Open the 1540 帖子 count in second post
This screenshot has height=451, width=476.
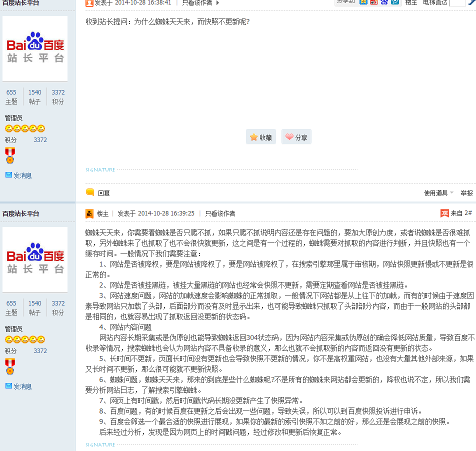(34, 303)
